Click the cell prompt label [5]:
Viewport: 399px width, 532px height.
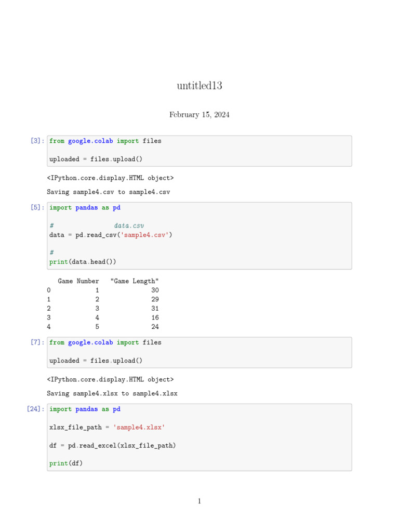37,207
